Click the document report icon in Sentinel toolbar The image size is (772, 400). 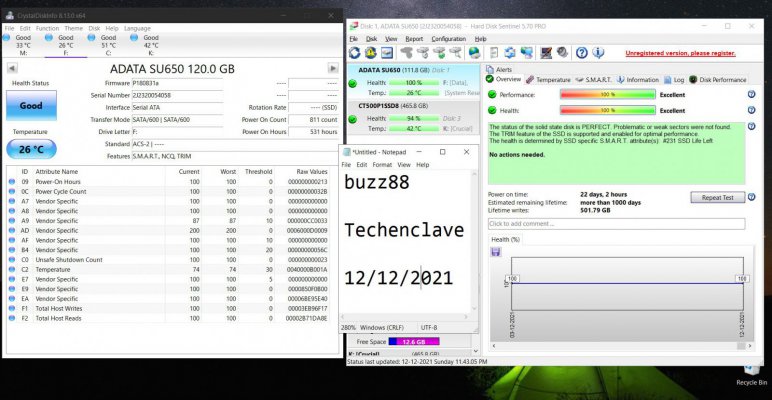tap(494, 53)
